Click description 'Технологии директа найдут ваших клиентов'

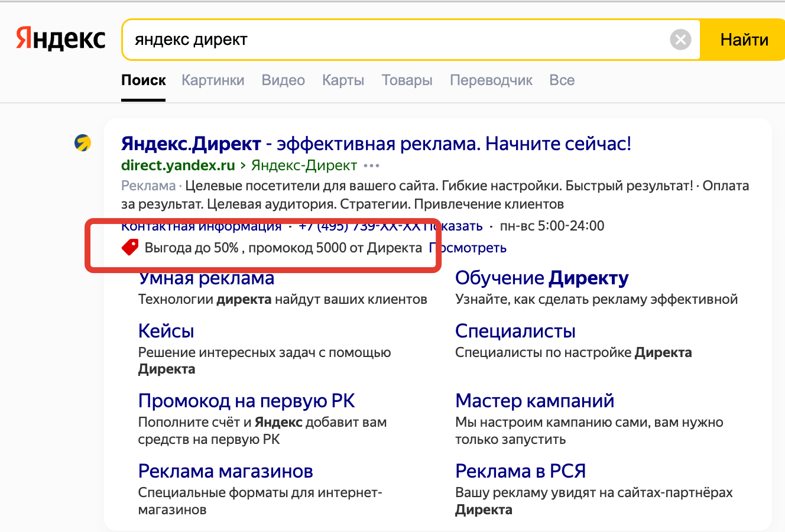pos(283,299)
